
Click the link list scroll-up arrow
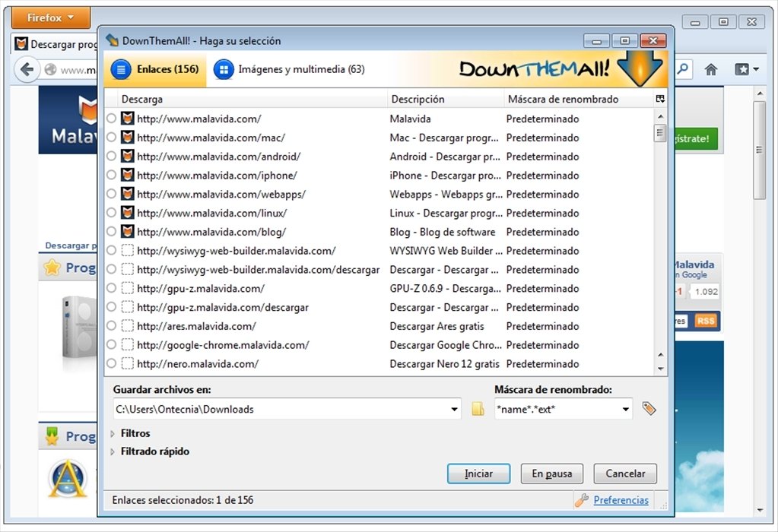point(660,116)
